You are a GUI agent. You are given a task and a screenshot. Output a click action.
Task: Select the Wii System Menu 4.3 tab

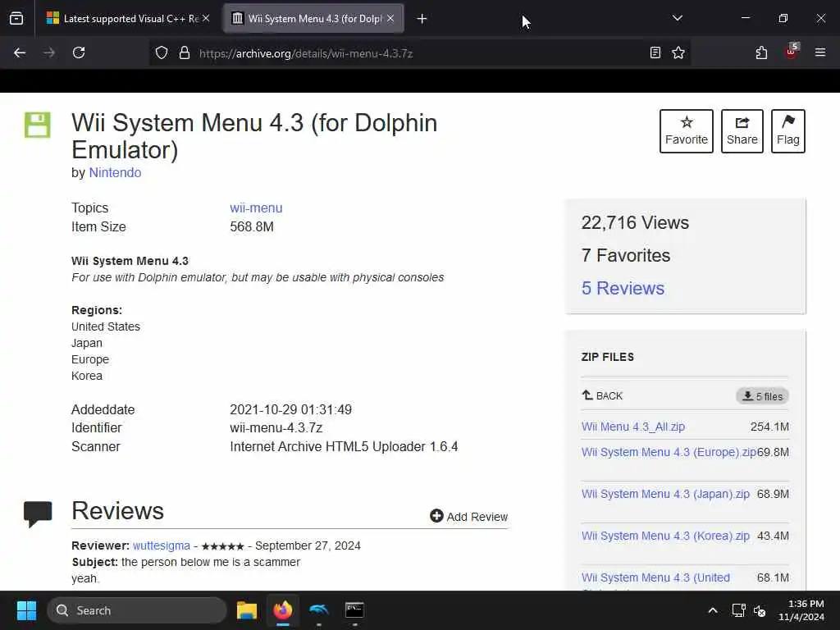[x=313, y=19]
